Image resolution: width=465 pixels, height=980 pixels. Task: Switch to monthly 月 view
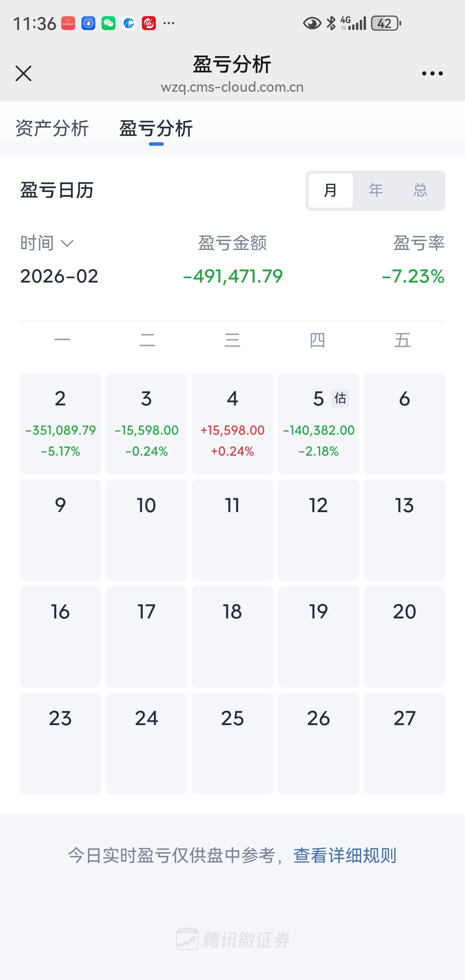tap(331, 190)
